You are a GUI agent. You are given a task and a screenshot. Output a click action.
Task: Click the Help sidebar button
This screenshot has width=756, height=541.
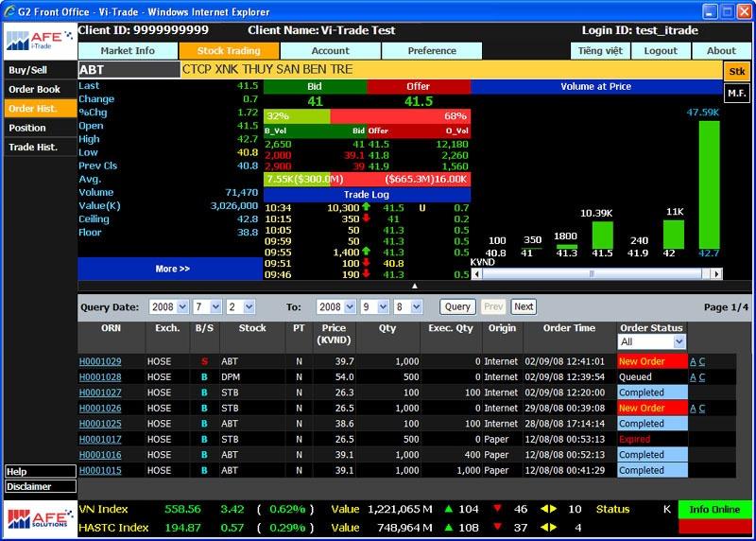pyautogui.click(x=41, y=471)
